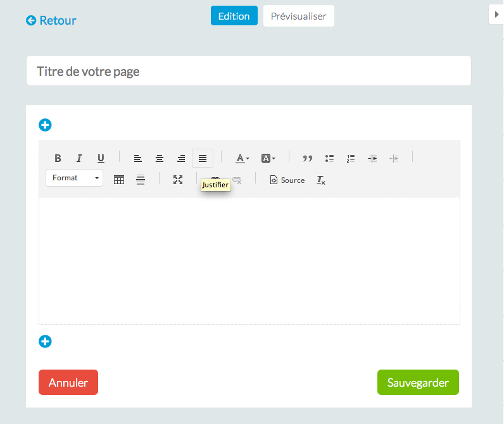
Task: Insert a bulleted list
Action: coord(329,158)
